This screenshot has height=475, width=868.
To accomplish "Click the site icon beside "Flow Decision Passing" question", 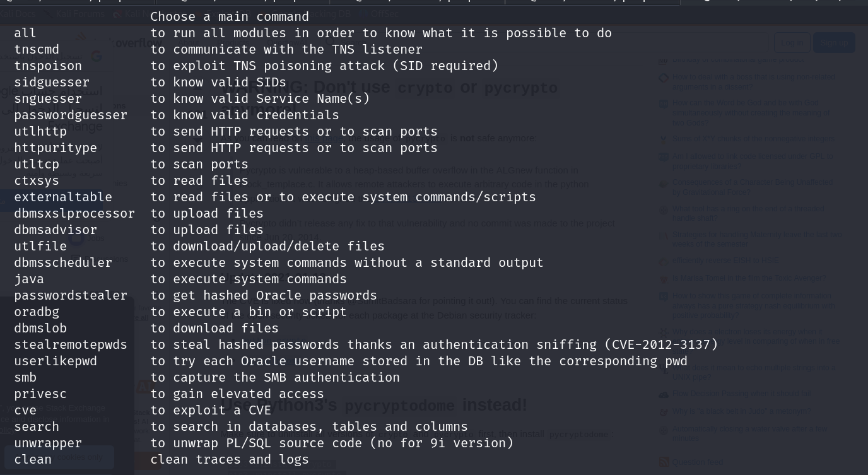I will pos(664,394).
